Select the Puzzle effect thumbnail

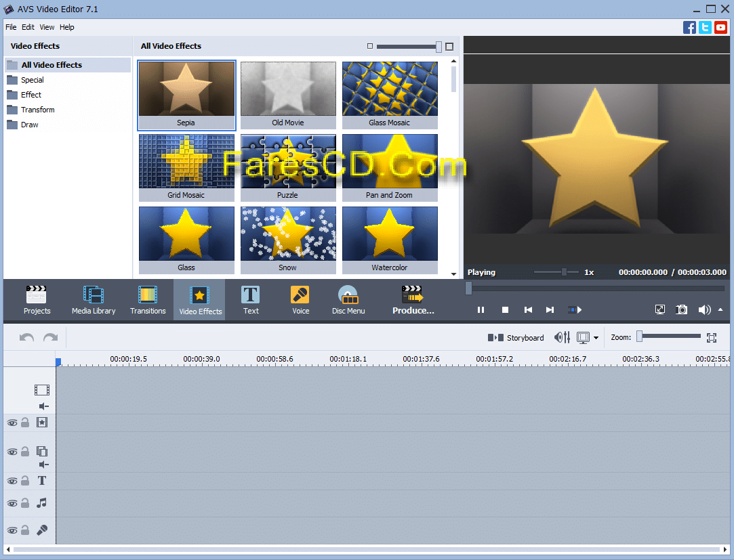click(x=288, y=167)
